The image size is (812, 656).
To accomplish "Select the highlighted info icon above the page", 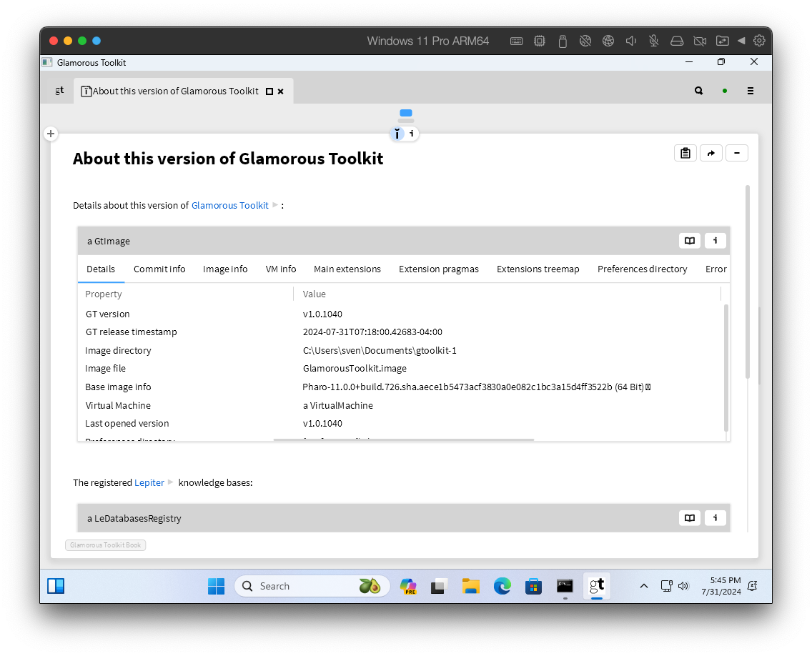I will [397, 134].
